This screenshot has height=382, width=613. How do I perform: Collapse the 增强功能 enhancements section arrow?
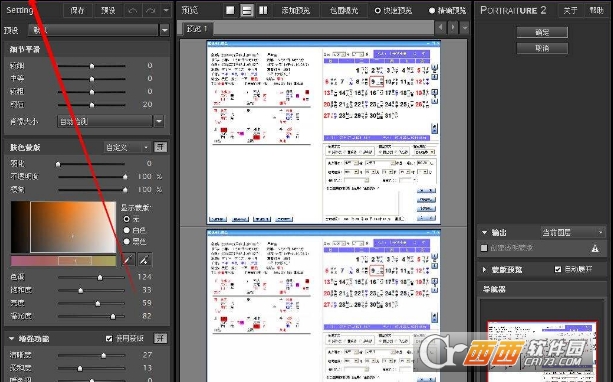click(x=11, y=339)
